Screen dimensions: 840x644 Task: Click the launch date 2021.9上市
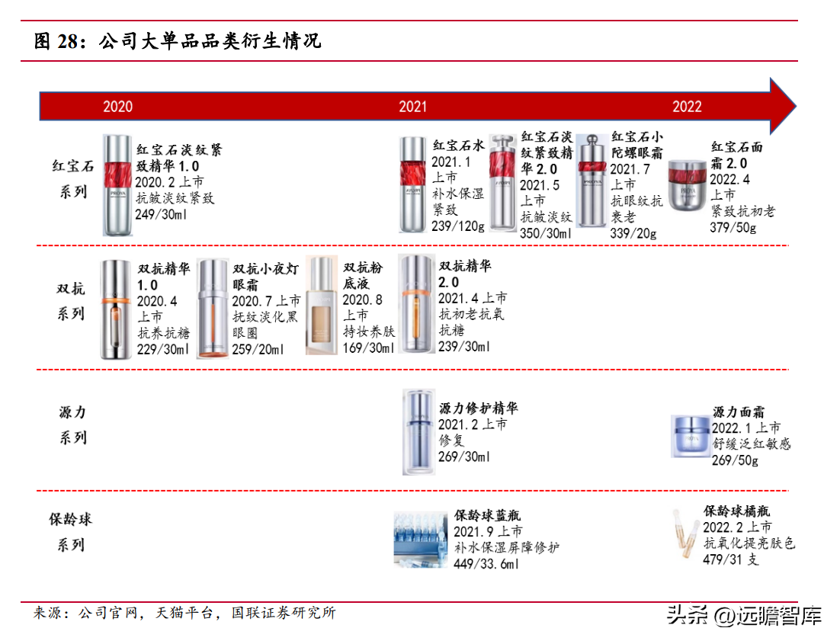[488, 531]
